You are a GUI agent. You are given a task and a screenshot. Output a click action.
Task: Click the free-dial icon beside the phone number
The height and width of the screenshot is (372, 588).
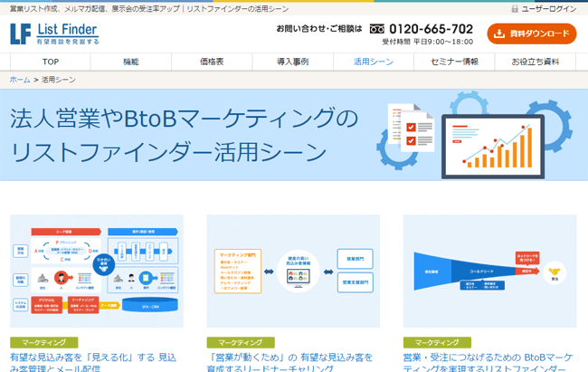(x=377, y=29)
